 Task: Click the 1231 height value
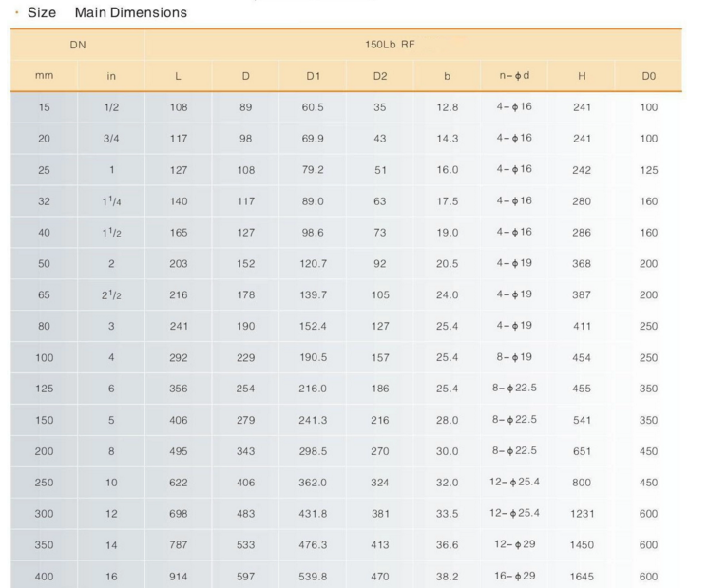tap(582, 514)
